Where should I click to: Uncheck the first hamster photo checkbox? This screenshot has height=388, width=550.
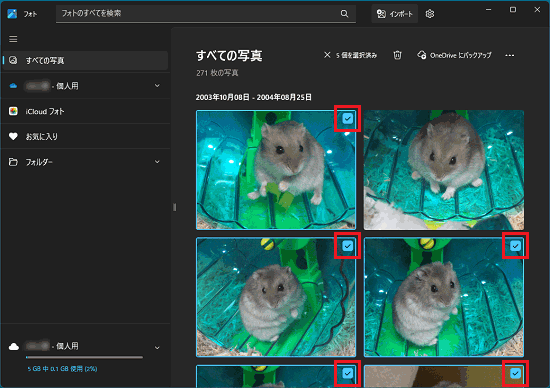347,119
